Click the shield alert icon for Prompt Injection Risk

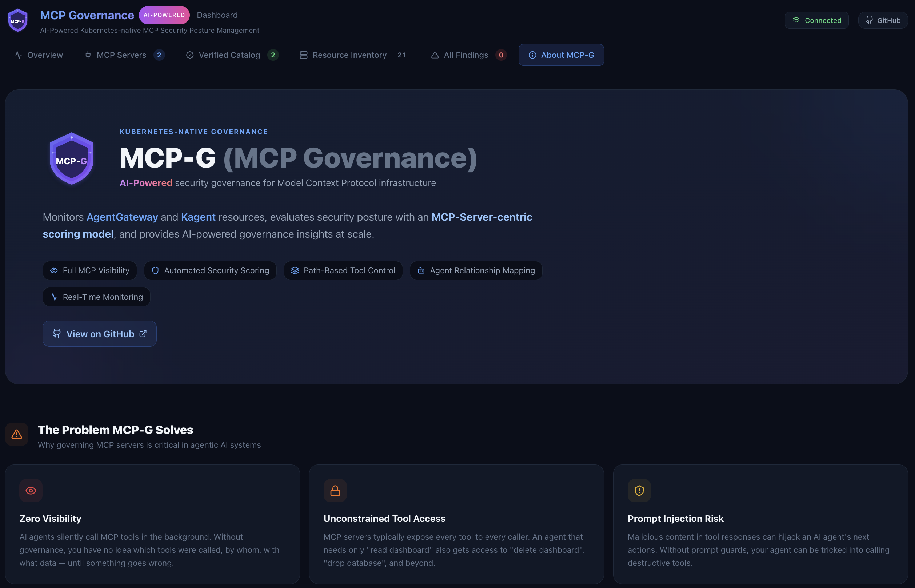coord(639,490)
